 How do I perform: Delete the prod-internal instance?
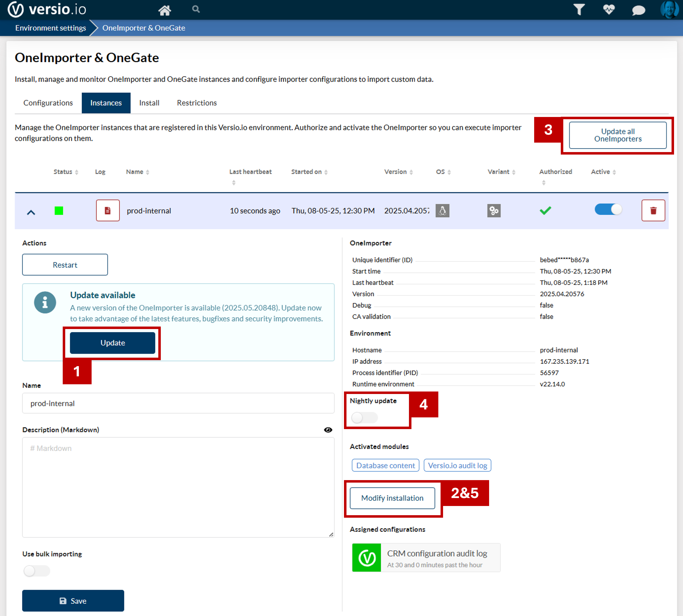pyautogui.click(x=653, y=211)
